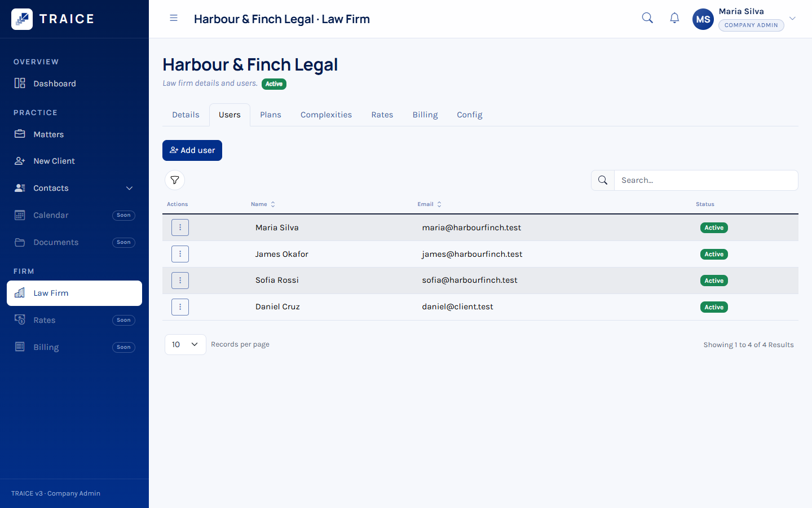The image size is (812, 508).
Task: Open the sidebar Rates item
Action: click(x=74, y=320)
